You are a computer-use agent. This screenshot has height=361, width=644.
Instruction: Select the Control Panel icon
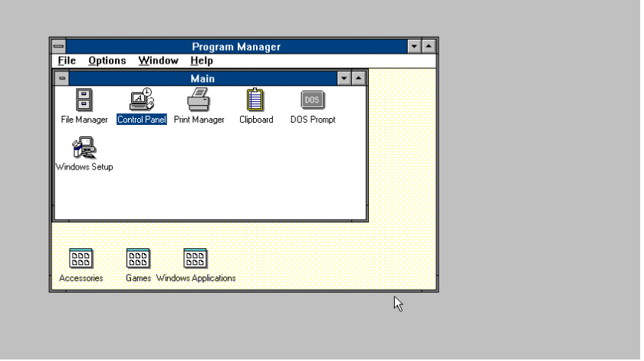point(142,100)
